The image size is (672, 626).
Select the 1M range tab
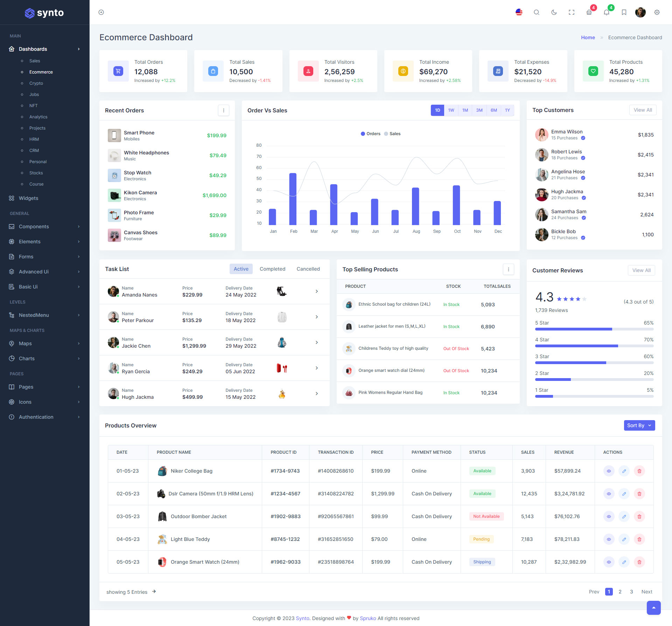click(x=465, y=110)
